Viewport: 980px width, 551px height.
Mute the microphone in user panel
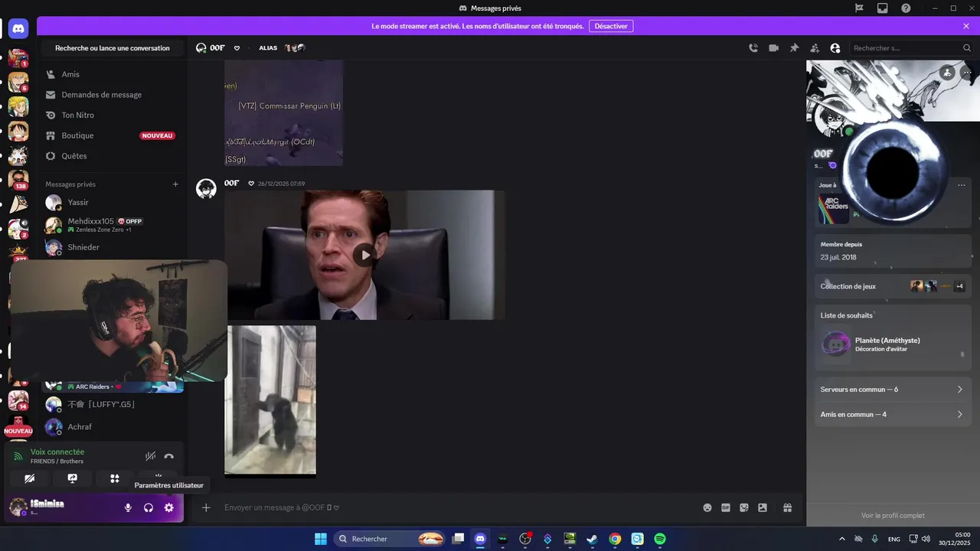128,507
